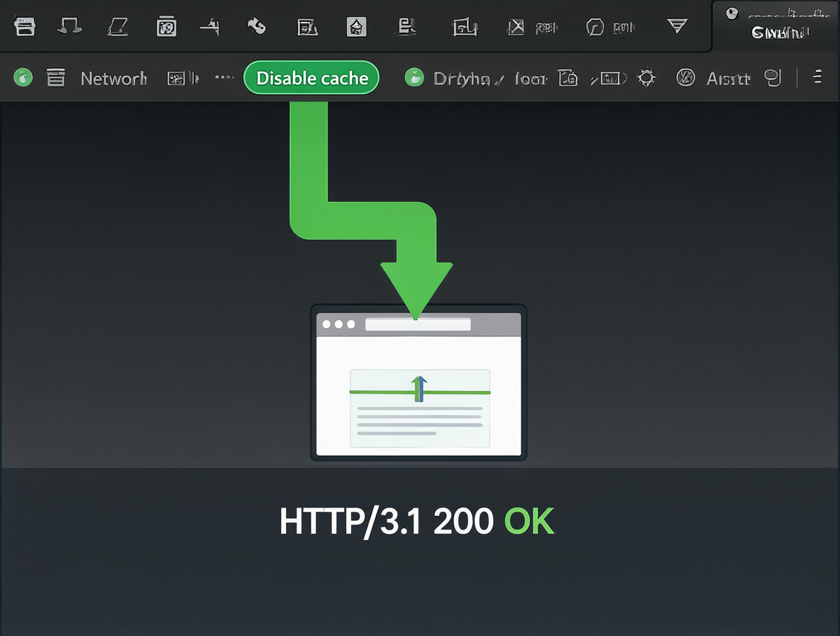Toggle the Disable cache button
The width and height of the screenshot is (840, 636).
pos(311,78)
